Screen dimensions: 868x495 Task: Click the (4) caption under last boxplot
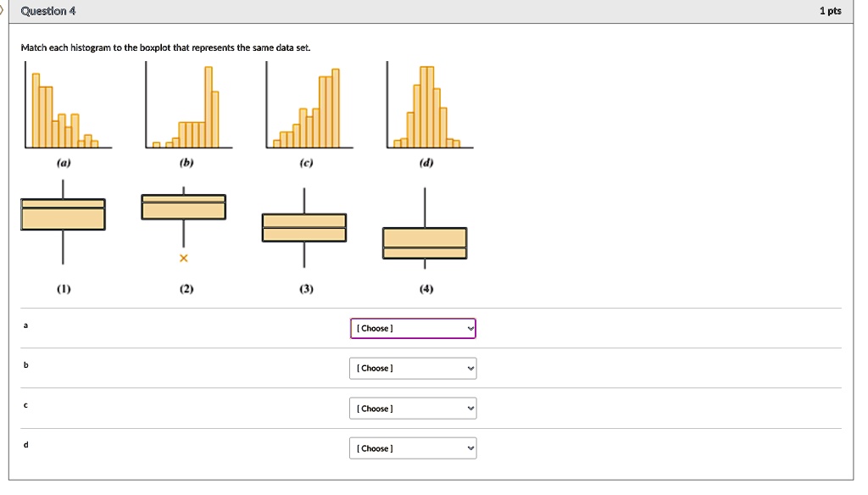(426, 289)
